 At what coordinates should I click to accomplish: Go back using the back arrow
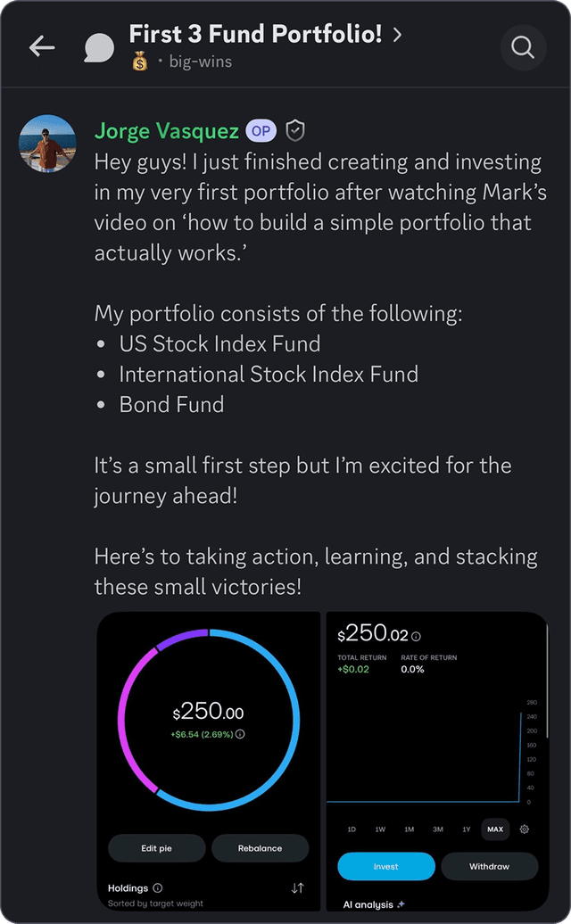tap(42, 48)
